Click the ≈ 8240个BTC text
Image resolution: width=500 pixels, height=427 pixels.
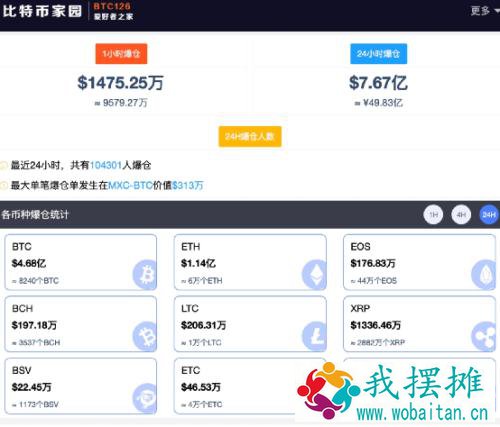(x=35, y=281)
